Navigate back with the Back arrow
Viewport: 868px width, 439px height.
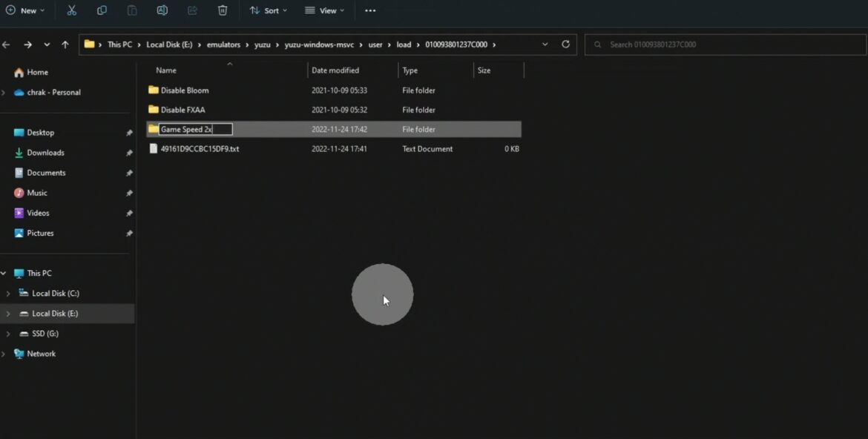pos(7,44)
